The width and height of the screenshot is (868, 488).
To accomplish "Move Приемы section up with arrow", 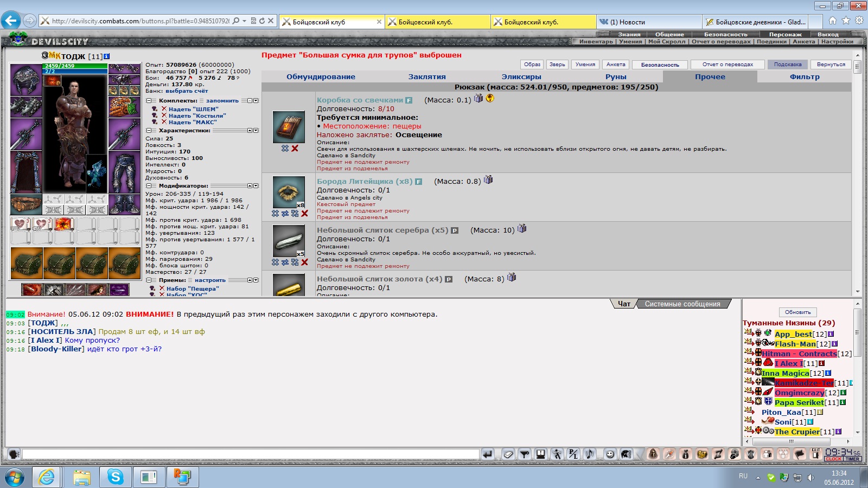I will pos(250,280).
